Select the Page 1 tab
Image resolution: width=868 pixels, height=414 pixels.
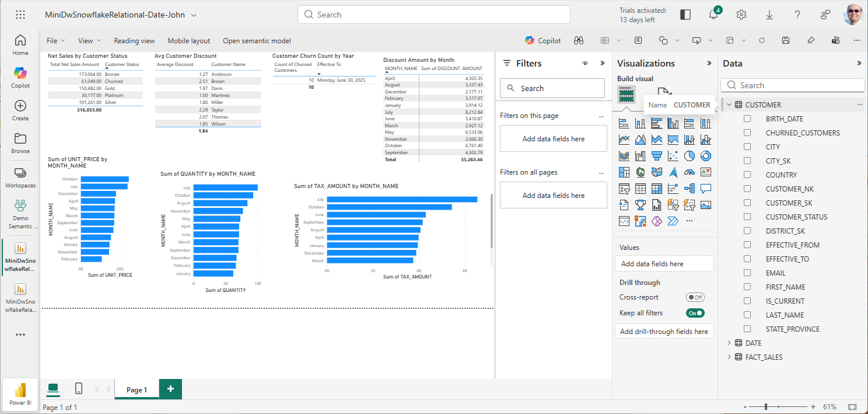pyautogui.click(x=136, y=390)
